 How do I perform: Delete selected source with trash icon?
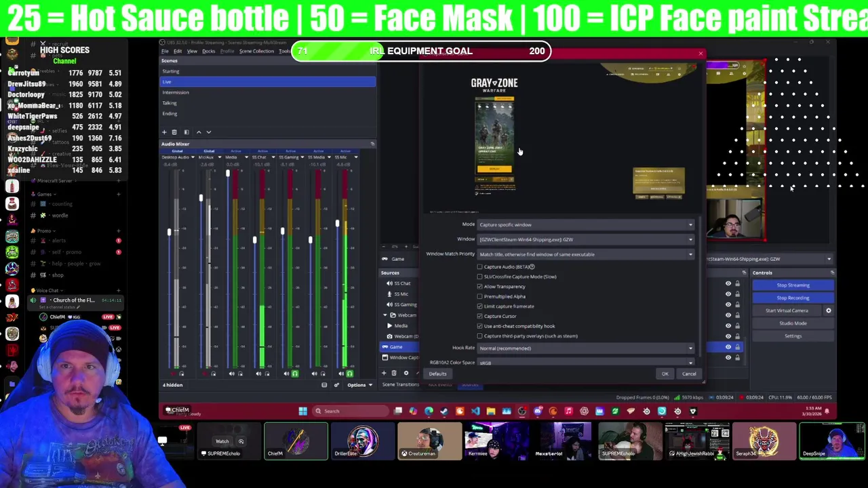[x=394, y=373]
